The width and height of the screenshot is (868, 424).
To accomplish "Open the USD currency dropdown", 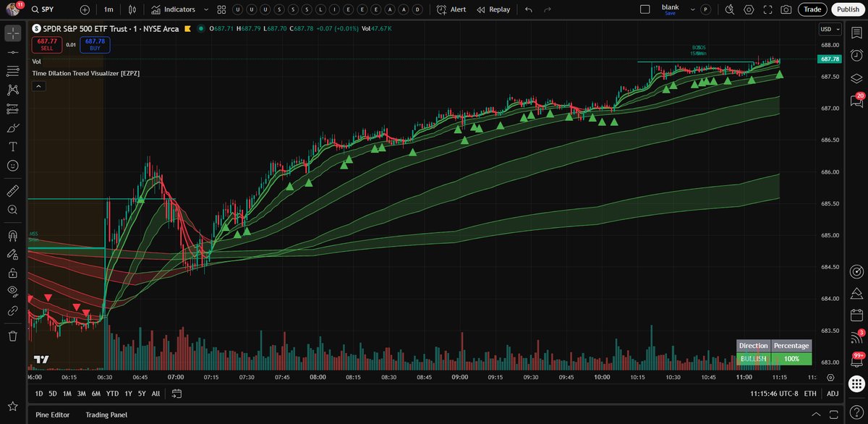I will click(x=828, y=29).
